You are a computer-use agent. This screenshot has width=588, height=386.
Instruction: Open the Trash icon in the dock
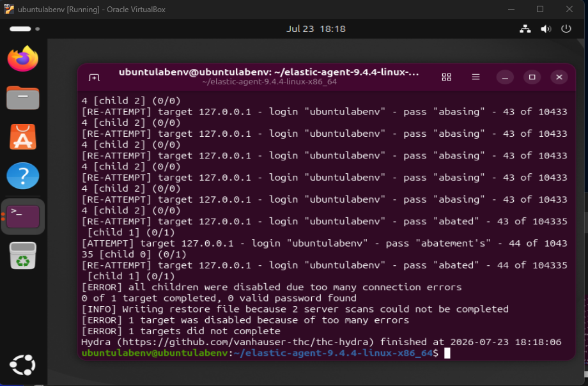tap(23, 256)
